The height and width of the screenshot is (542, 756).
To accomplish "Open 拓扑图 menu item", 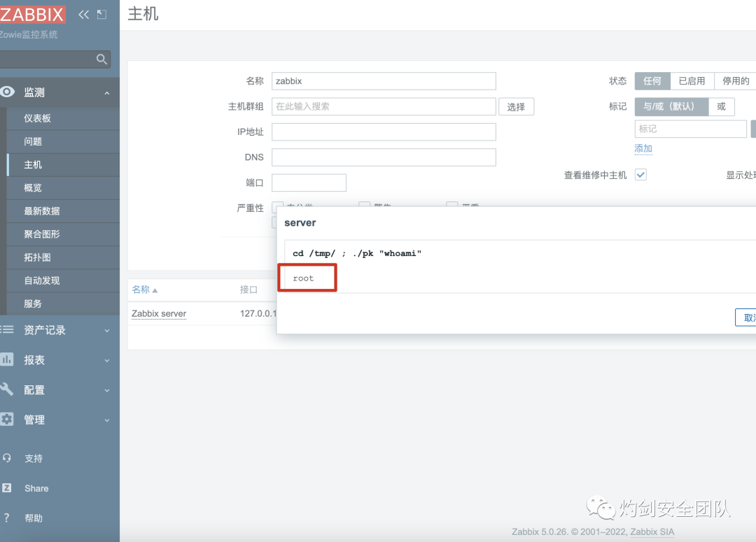I will tap(63, 257).
